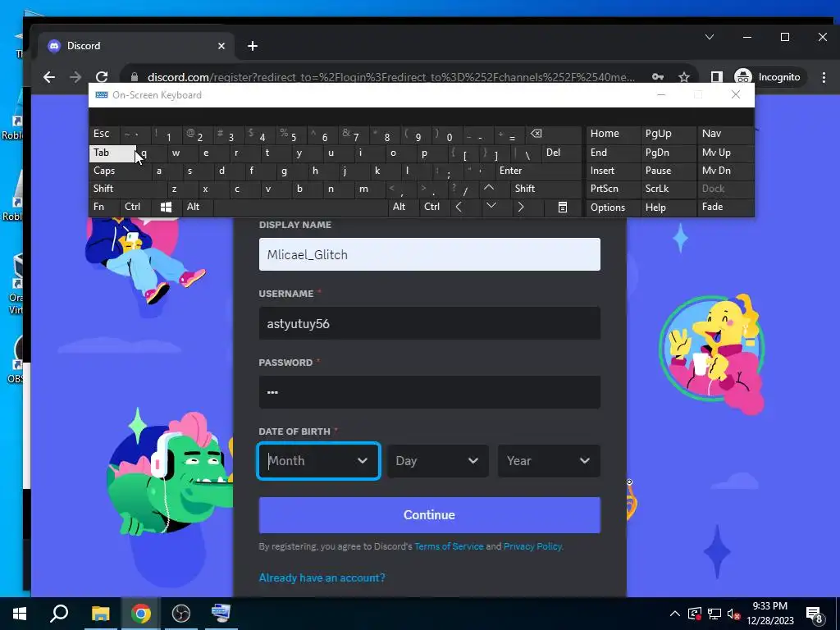Open taskbar search magnifier

(x=59, y=614)
